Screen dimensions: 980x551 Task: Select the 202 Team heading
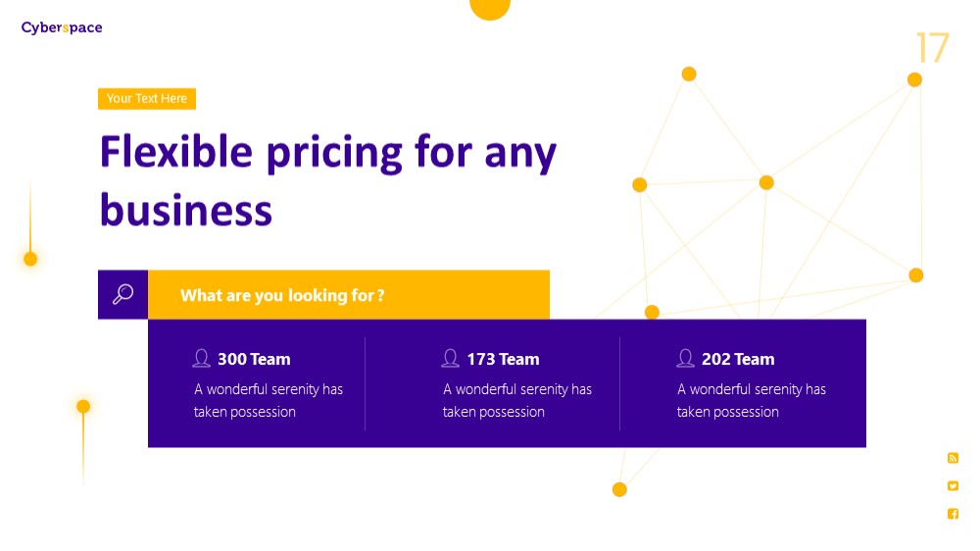click(738, 359)
